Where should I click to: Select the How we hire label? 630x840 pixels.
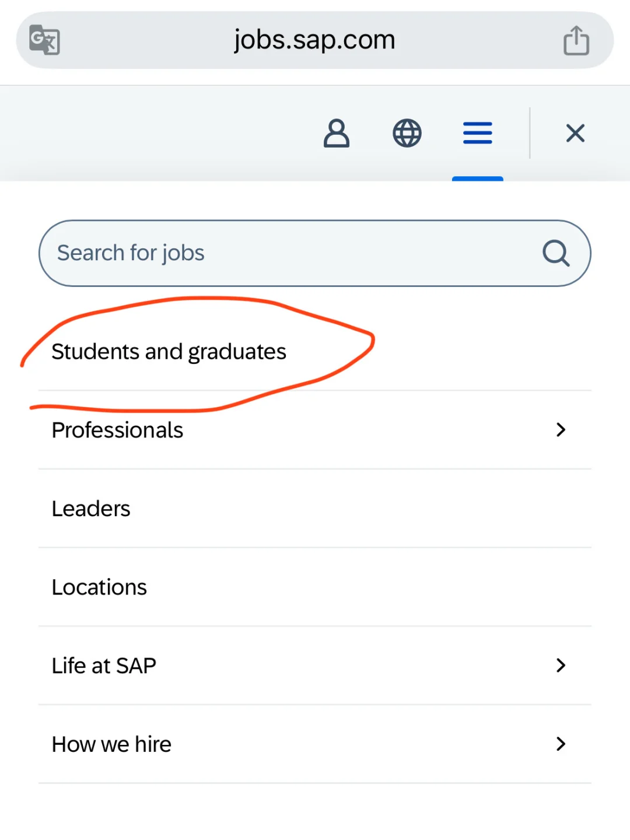111,744
